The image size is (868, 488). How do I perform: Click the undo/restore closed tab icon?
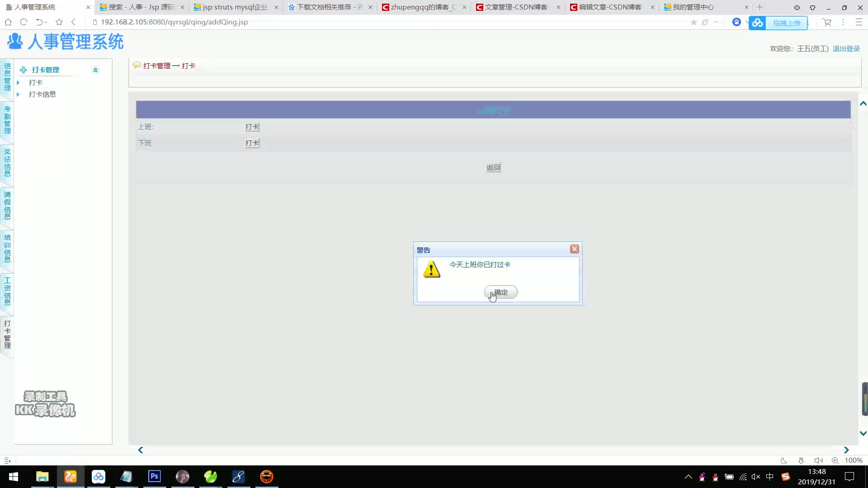(40, 22)
